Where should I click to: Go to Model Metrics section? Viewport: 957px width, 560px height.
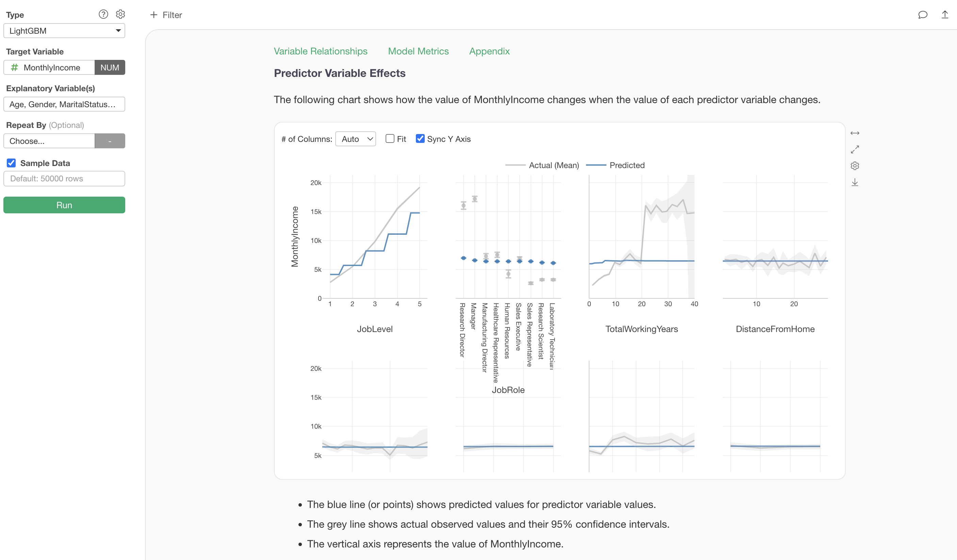[x=418, y=51]
